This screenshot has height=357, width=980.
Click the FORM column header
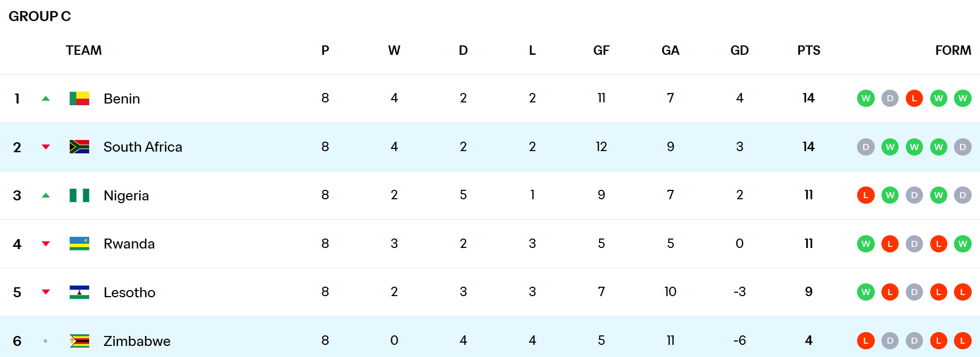(x=953, y=50)
